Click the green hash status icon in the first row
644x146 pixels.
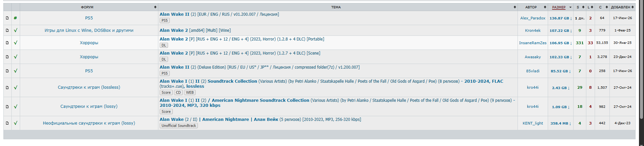(x=15, y=18)
